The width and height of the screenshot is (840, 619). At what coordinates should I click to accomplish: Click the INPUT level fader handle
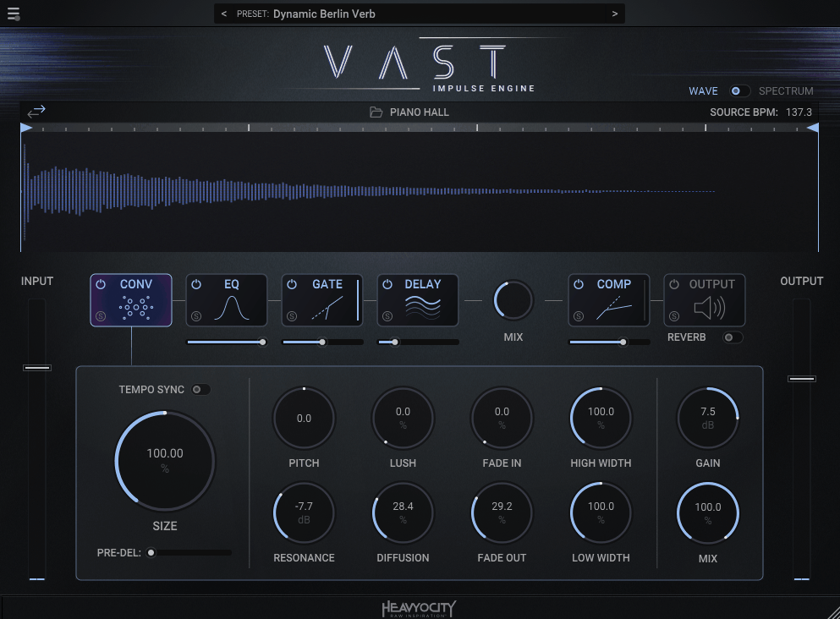tap(37, 368)
